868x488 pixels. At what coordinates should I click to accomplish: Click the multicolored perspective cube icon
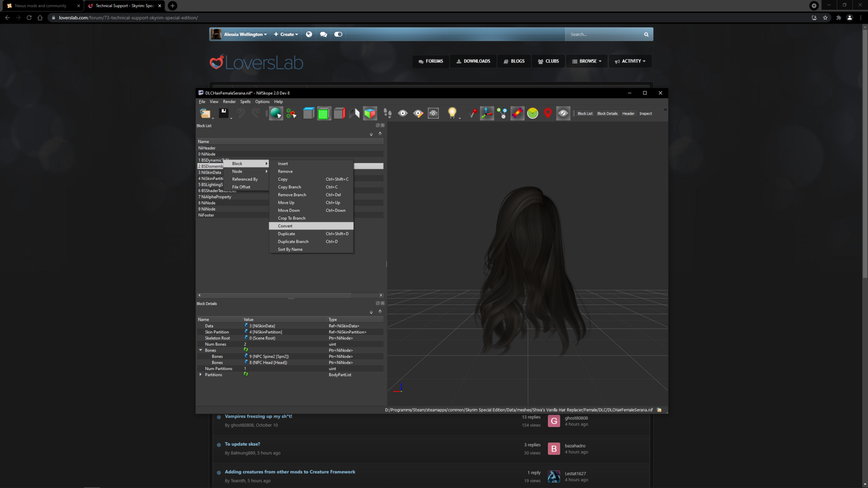click(x=370, y=113)
